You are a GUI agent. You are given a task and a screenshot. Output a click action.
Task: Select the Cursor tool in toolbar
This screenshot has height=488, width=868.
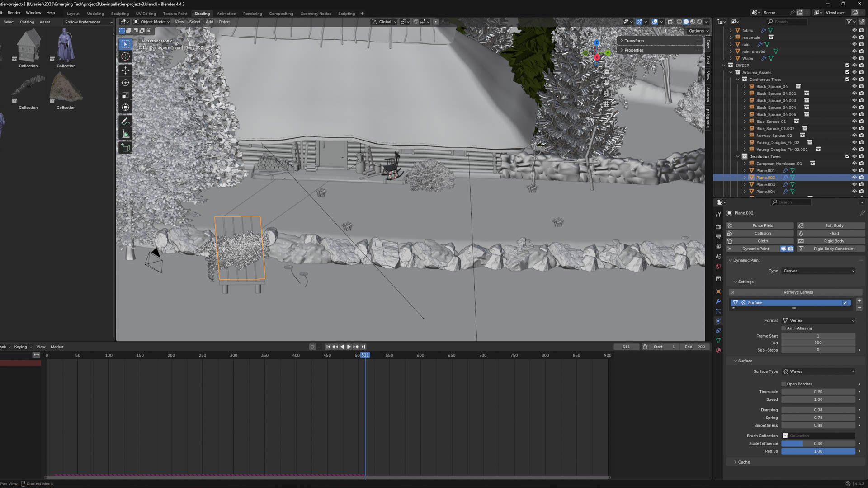click(x=126, y=56)
